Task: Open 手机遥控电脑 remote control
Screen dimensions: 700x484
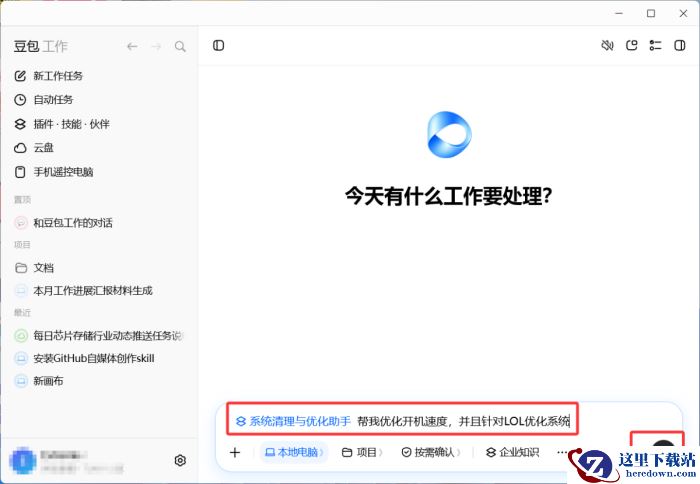Action: click(x=54, y=172)
